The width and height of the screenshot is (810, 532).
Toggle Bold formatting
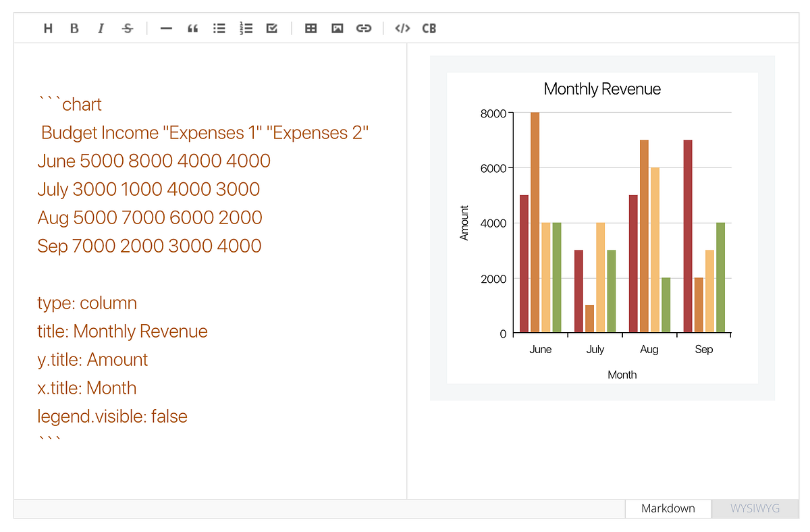74,28
